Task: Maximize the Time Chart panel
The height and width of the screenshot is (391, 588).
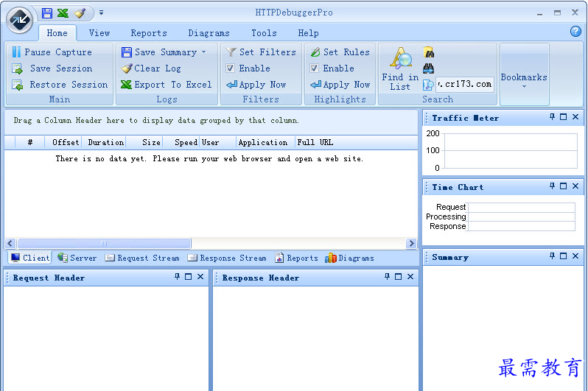Action: click(x=563, y=186)
